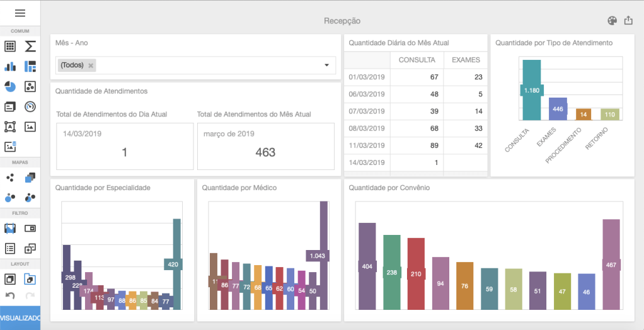
Task: Remove the (Todos) filter tag
Action: point(91,65)
